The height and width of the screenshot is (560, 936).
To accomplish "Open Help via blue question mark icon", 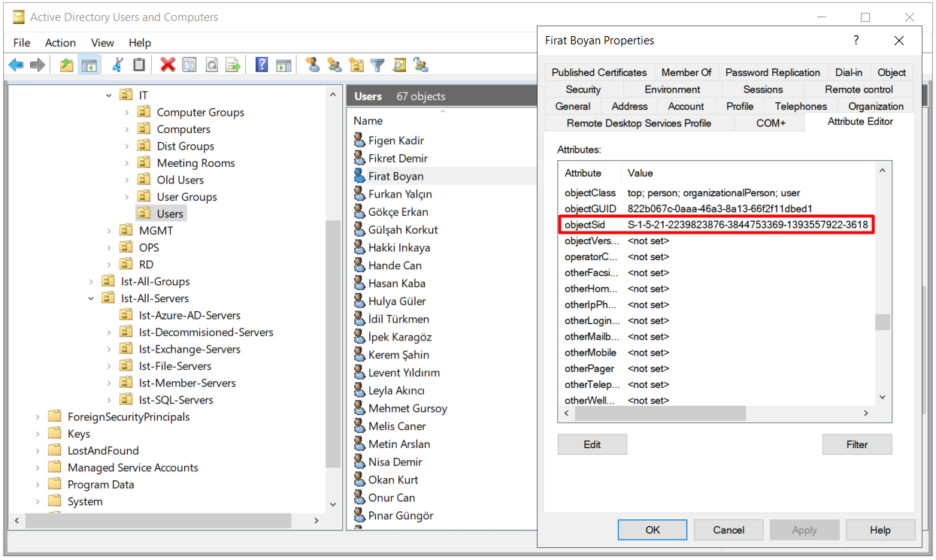I will coord(262,65).
